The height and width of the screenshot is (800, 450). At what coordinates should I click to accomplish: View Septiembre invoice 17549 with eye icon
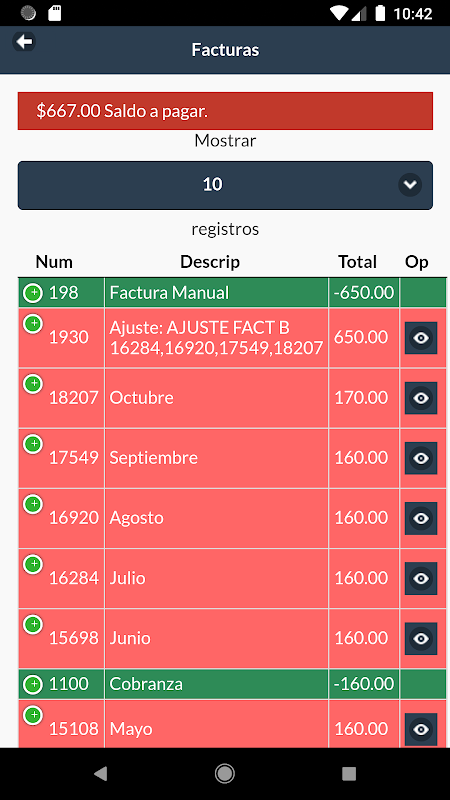tap(421, 458)
